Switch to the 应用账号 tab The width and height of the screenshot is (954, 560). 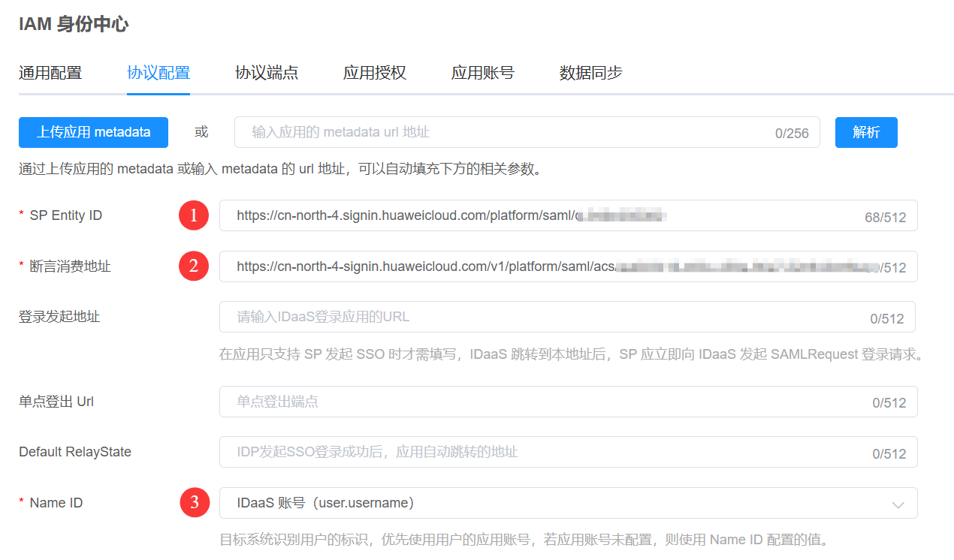point(483,73)
